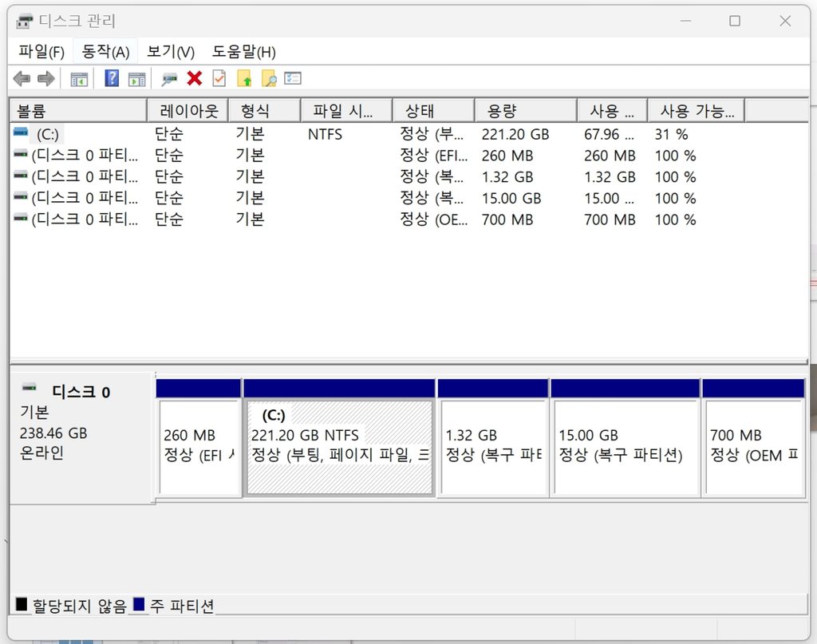The width and height of the screenshot is (817, 644).
Task: Open help with the blue question mark icon
Action: pyautogui.click(x=112, y=78)
